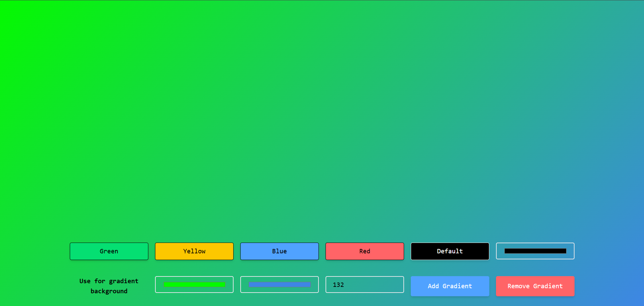Select the Yellow background color
The width and height of the screenshot is (644, 306).
click(194, 251)
